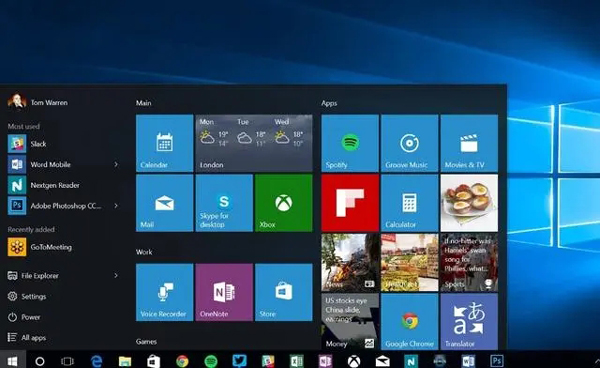
Task: Open the Store icon on taskbar
Action: (x=153, y=361)
